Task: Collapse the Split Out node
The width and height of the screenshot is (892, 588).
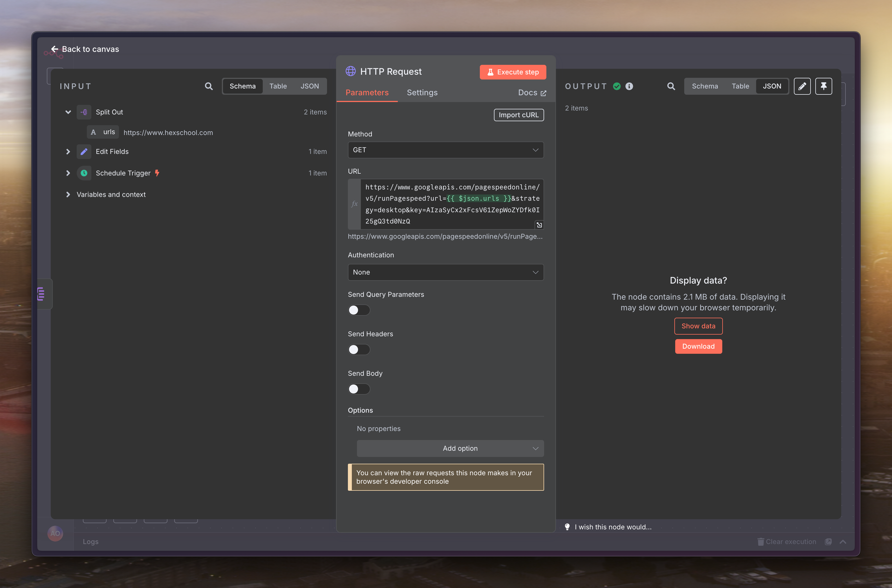Action: coord(68,112)
